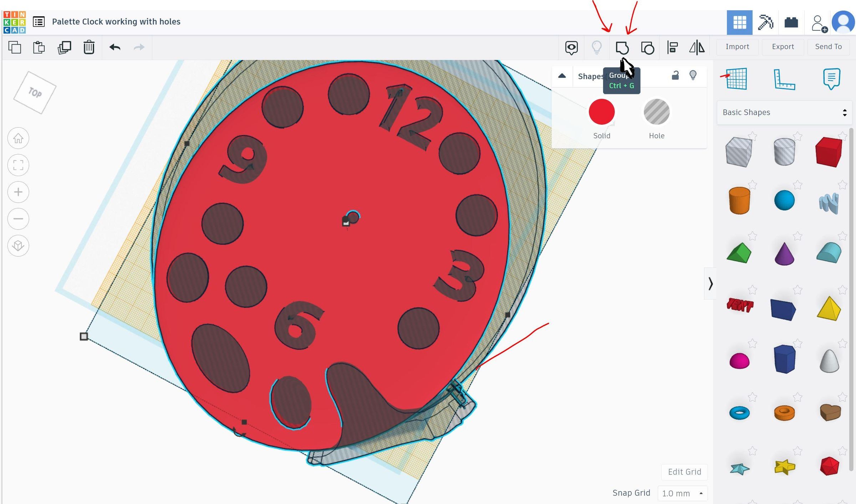
Task: Open the Basic Shapes library dropdown
Action: 784,113
